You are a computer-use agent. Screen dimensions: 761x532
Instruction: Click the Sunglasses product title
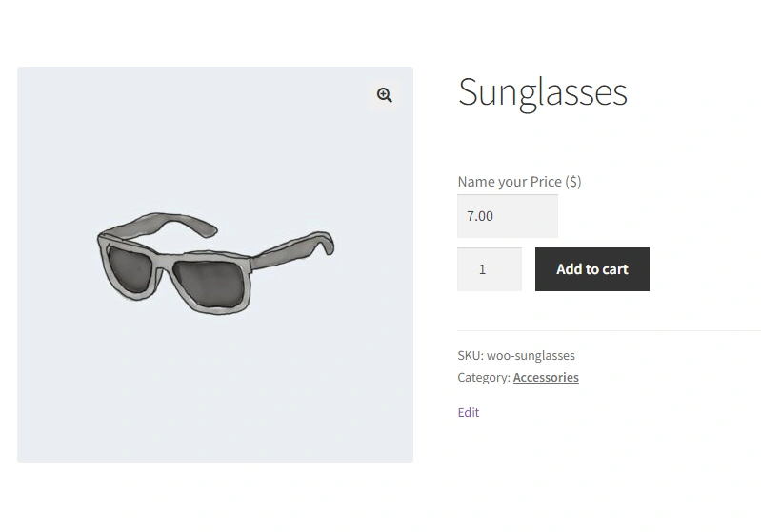tap(543, 92)
